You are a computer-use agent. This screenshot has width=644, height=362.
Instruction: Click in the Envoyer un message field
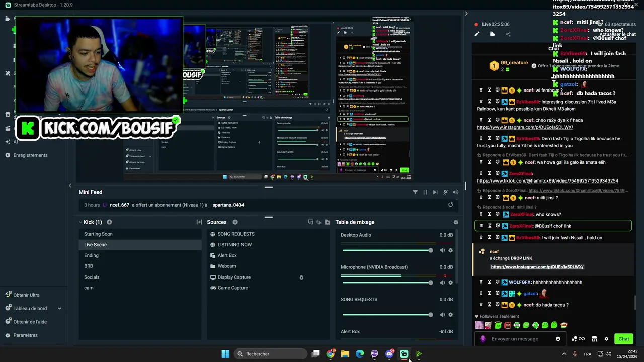click(520, 339)
